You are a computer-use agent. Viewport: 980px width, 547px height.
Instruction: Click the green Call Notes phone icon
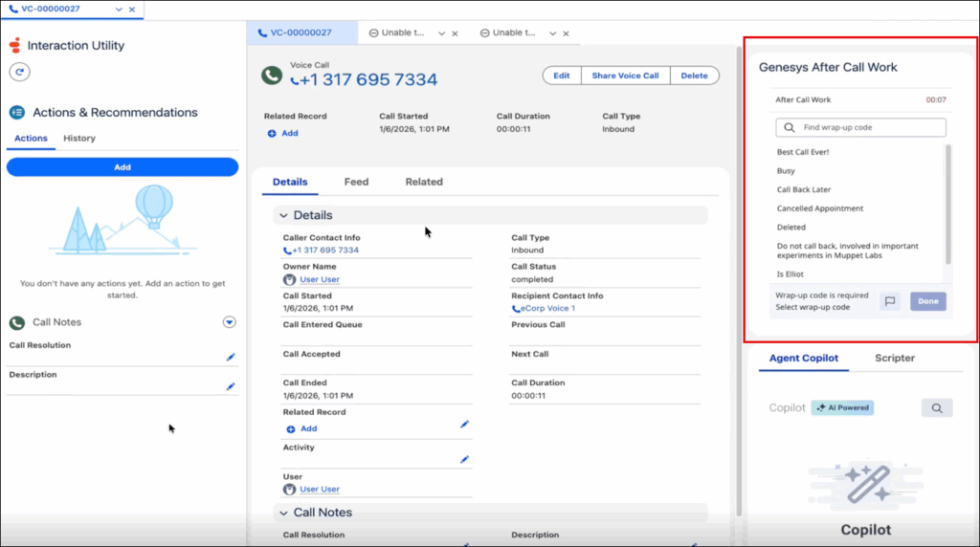pos(17,322)
